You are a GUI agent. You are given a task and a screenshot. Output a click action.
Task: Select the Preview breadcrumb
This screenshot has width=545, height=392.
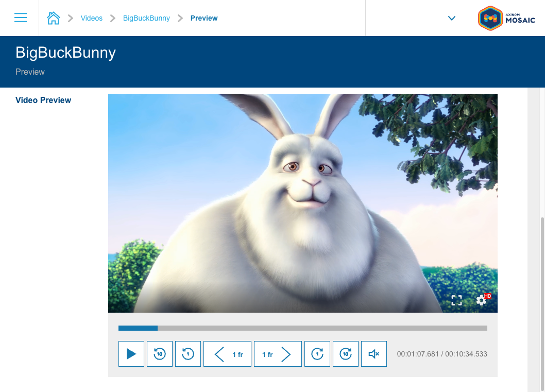click(204, 18)
